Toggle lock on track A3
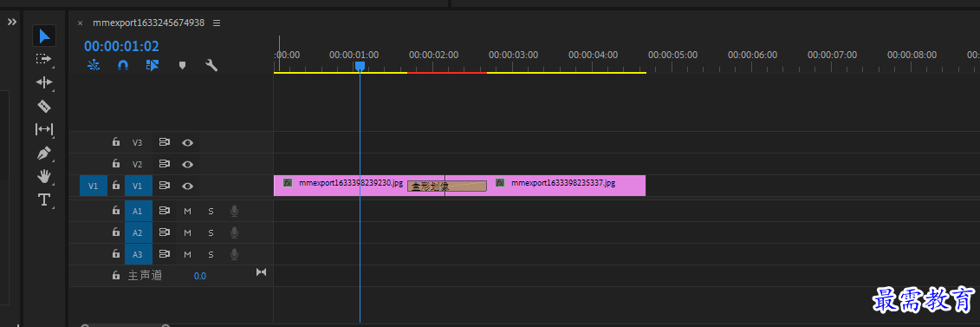The image size is (980, 327). pyautogui.click(x=115, y=254)
